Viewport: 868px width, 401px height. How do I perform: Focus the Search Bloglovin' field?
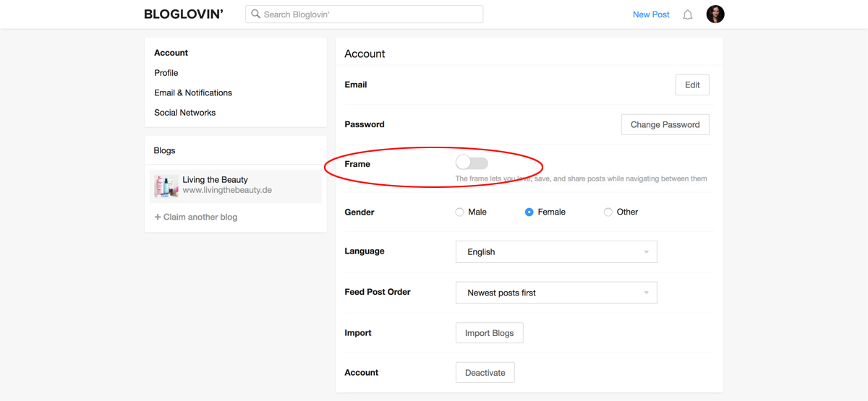tap(364, 14)
